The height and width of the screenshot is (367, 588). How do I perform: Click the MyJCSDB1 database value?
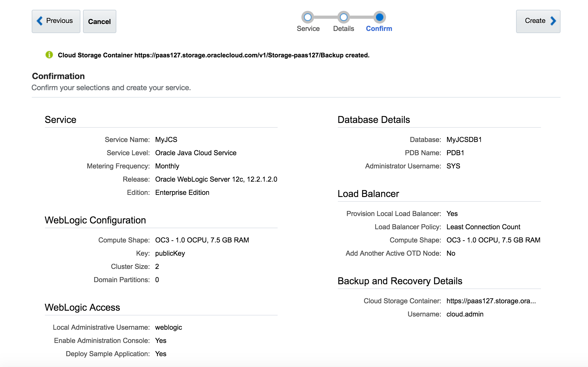(464, 140)
